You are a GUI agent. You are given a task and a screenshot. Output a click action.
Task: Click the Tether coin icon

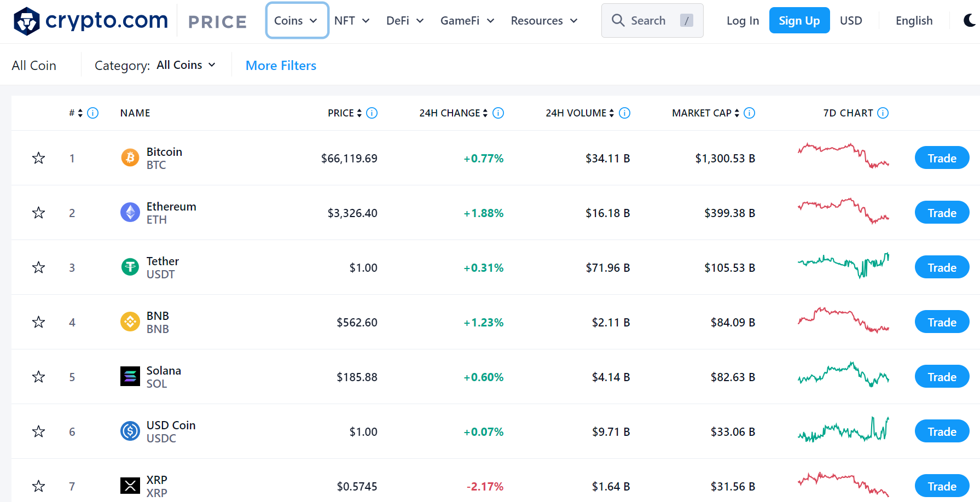pyautogui.click(x=130, y=267)
